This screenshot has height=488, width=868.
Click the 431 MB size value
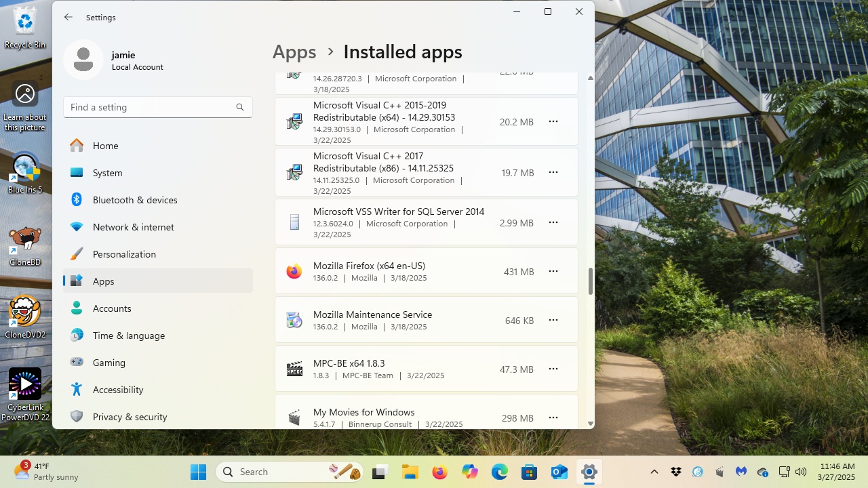coord(519,272)
